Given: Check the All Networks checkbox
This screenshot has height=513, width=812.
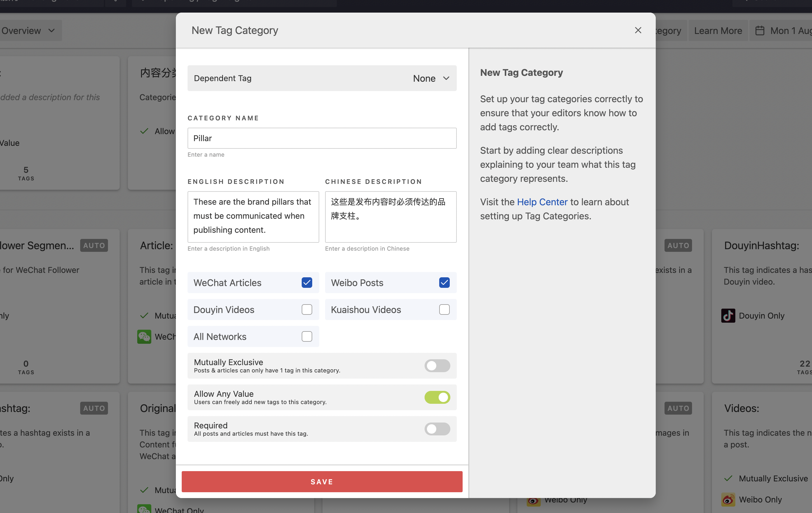Looking at the screenshot, I should point(307,337).
